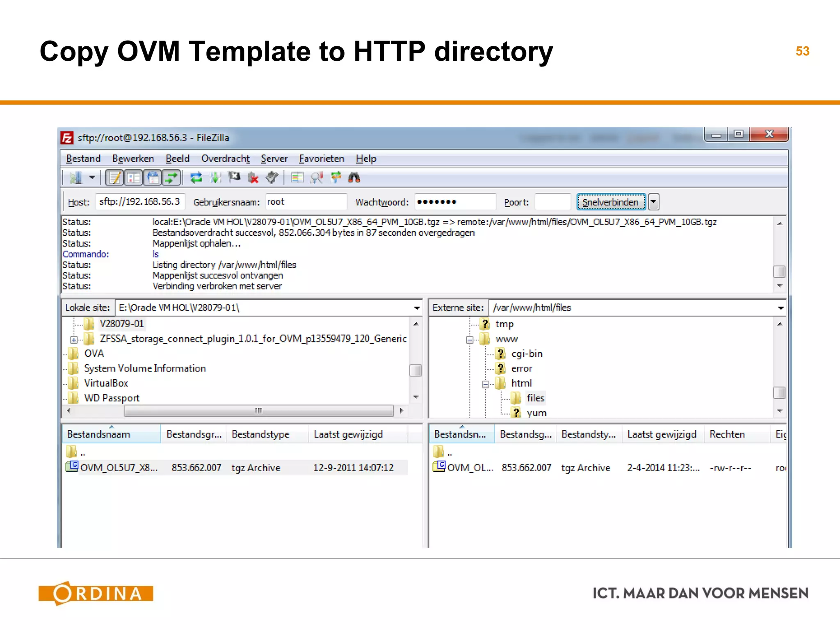Click the Snelverbinden button

[x=611, y=202]
